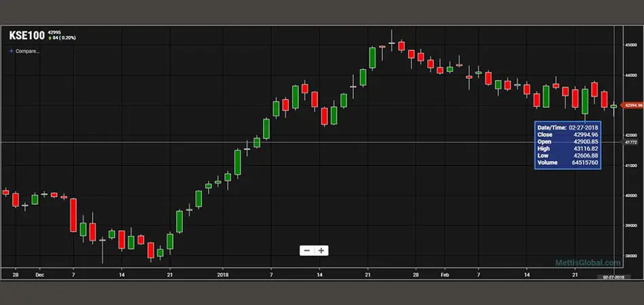Screen dimensions: 644x305
Task: Click the 42995 value beside KSE100
Action: pyautogui.click(x=54, y=33)
